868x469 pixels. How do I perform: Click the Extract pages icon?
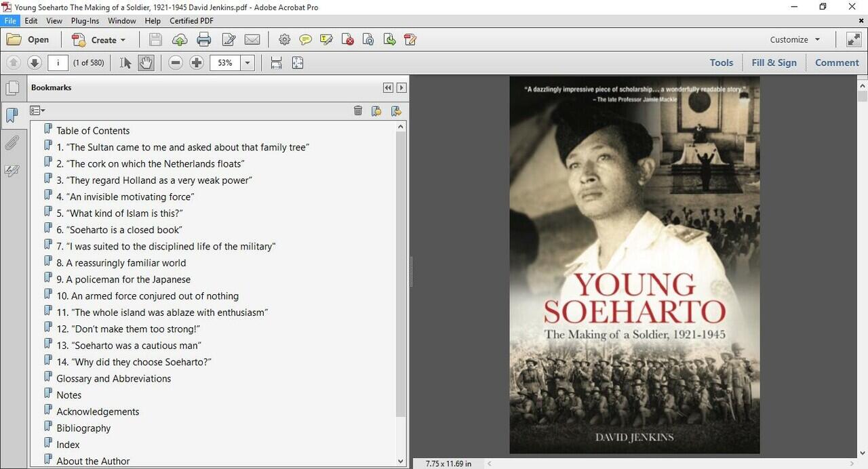click(x=389, y=40)
